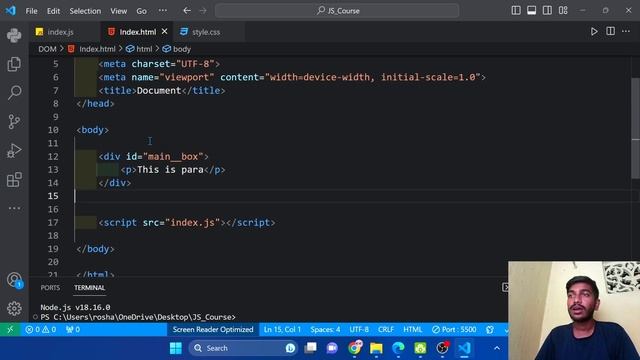Screen dimensions: 640x360
Task: Expand the body breadcrumb element
Action: tap(181, 49)
